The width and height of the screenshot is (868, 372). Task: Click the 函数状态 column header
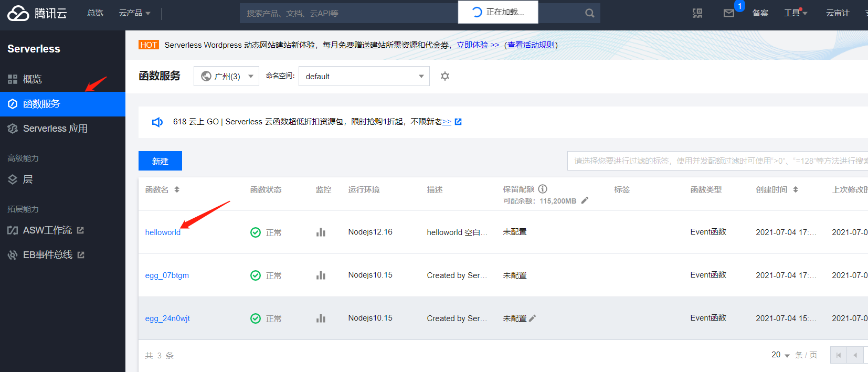[266, 190]
